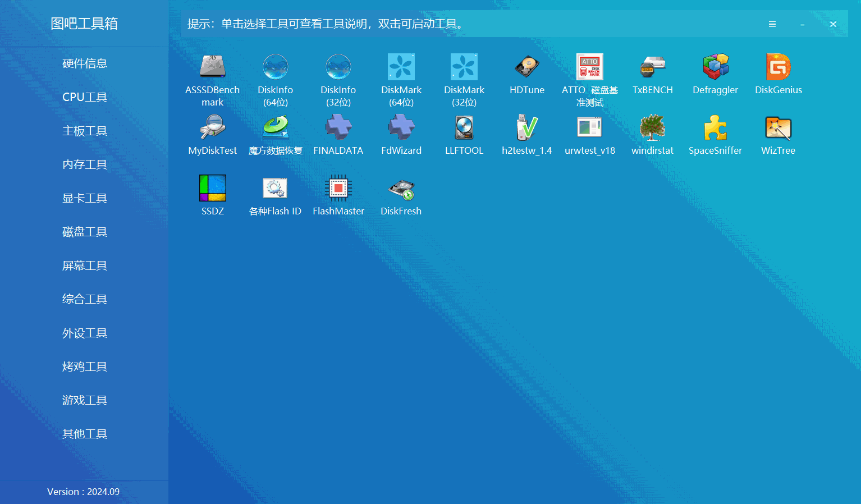The width and height of the screenshot is (861, 504).
Task: Open the 硬件信息 category
Action: tap(85, 63)
